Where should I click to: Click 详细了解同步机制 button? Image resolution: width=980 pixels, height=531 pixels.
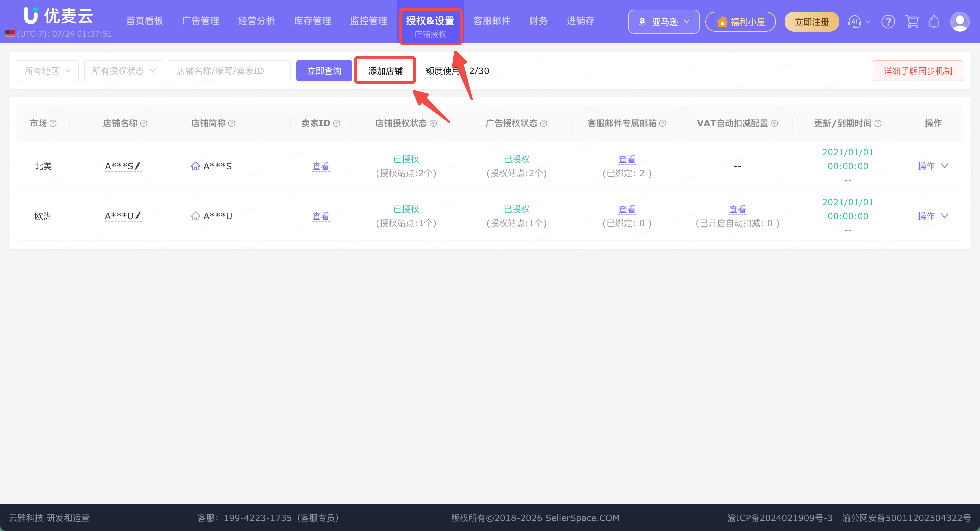[918, 71]
